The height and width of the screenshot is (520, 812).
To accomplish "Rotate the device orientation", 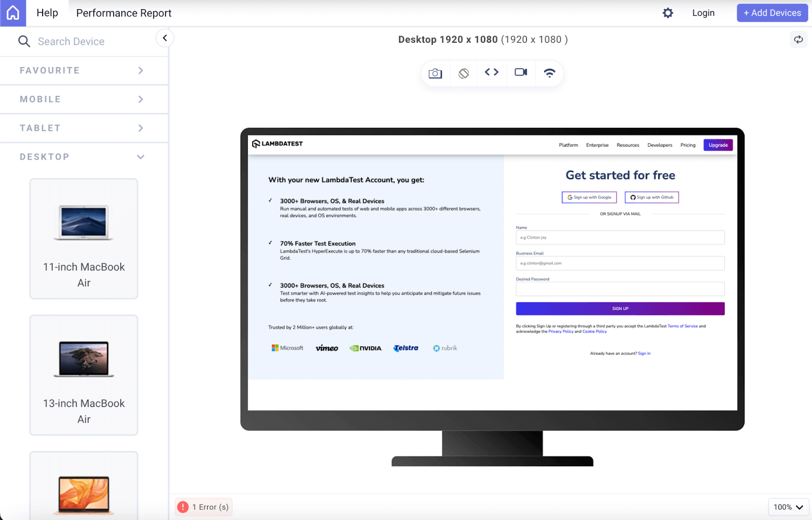I will pyautogui.click(x=463, y=73).
